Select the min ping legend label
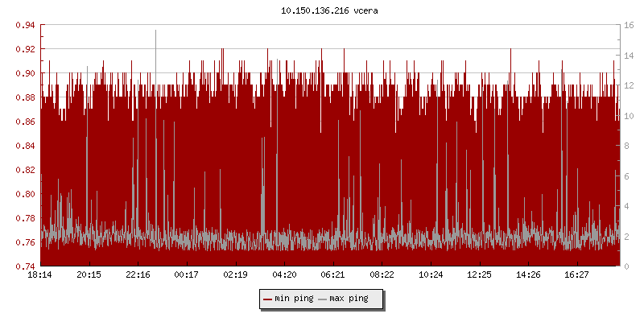The width and height of the screenshot is (644, 322). coord(294,299)
